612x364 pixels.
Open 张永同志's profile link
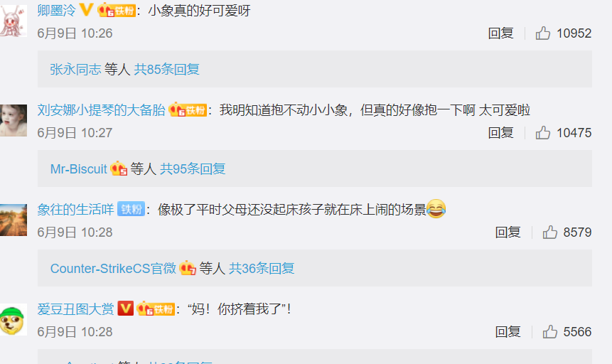pos(76,70)
